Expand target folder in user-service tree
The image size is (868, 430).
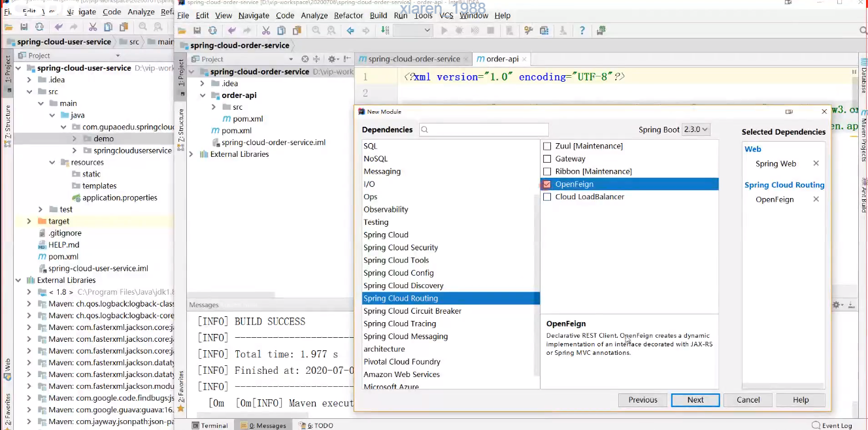coord(29,221)
